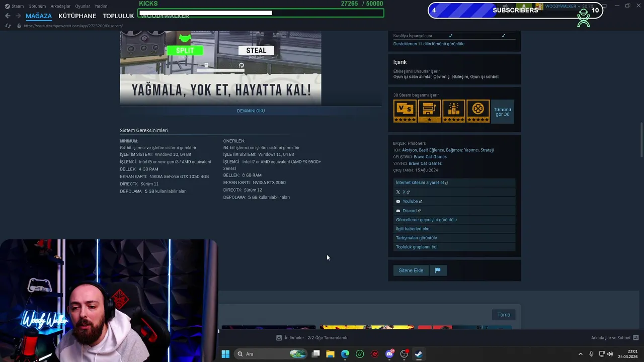Open the second achievement icon
Viewport: 644px width, 362px height.
click(429, 111)
